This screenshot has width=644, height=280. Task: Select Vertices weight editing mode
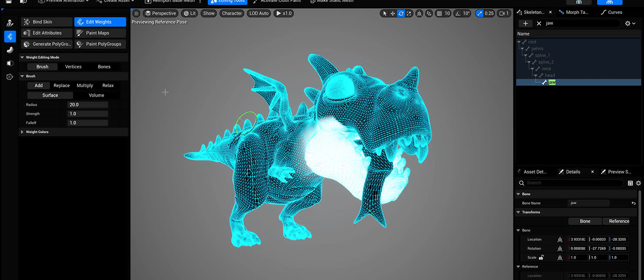(x=73, y=67)
